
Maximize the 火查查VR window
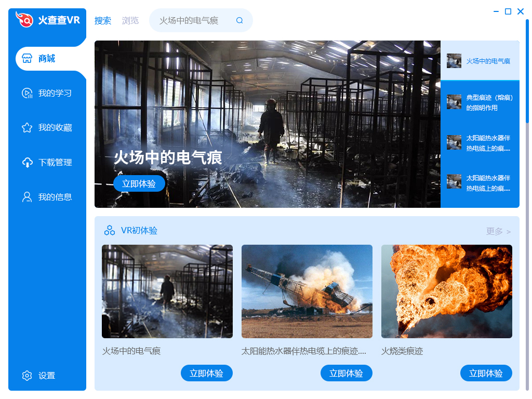[x=508, y=11]
